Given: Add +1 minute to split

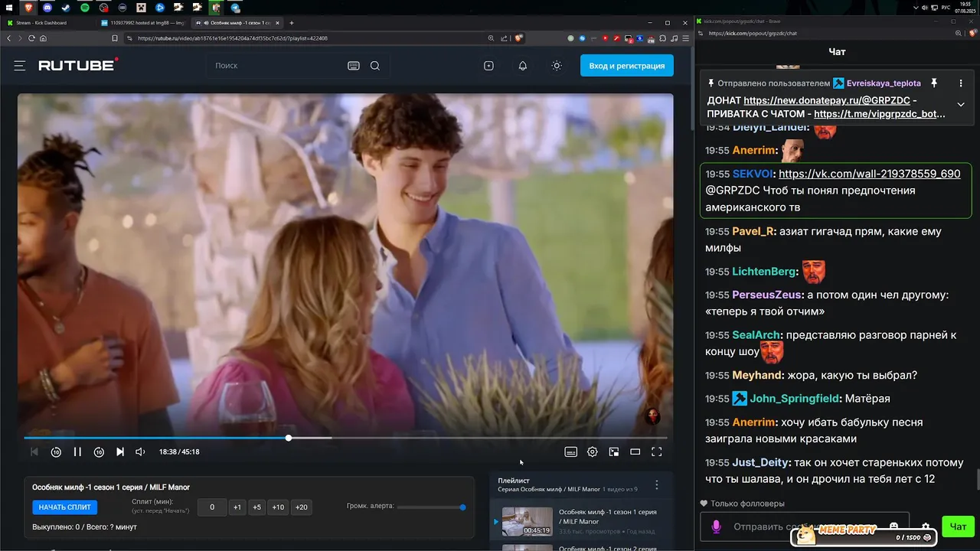Looking at the screenshot, I should [237, 507].
